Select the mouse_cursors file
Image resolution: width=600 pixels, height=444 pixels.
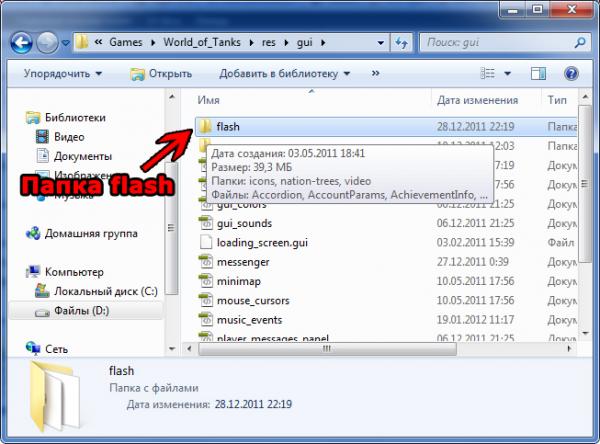click(253, 301)
